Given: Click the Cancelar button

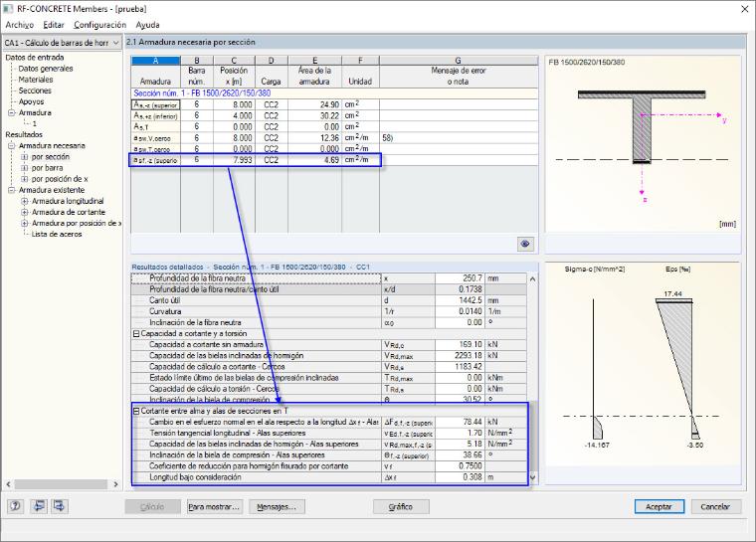Looking at the screenshot, I should (x=715, y=507).
